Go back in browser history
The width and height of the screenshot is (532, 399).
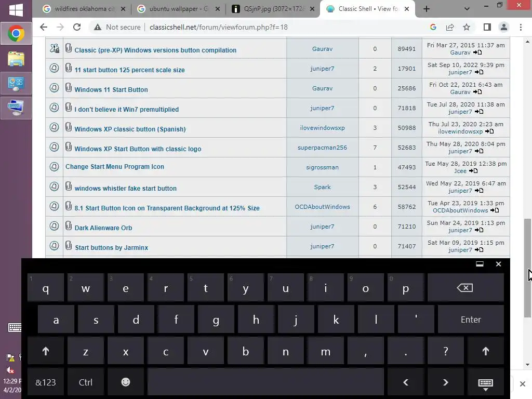tap(44, 27)
